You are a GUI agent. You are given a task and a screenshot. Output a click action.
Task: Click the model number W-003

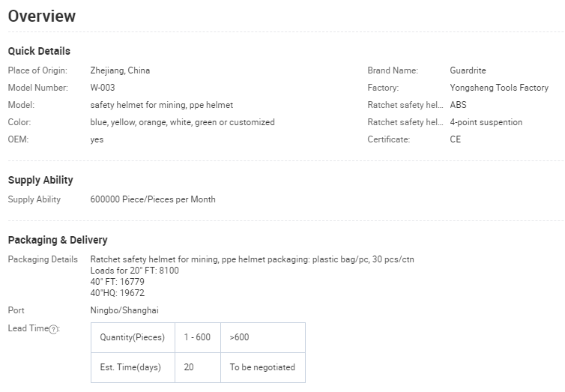coord(103,88)
